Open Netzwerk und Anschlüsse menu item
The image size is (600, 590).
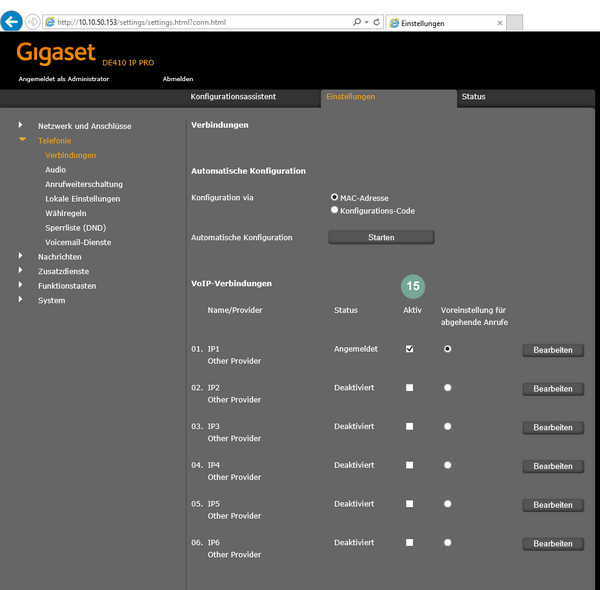[x=85, y=126]
